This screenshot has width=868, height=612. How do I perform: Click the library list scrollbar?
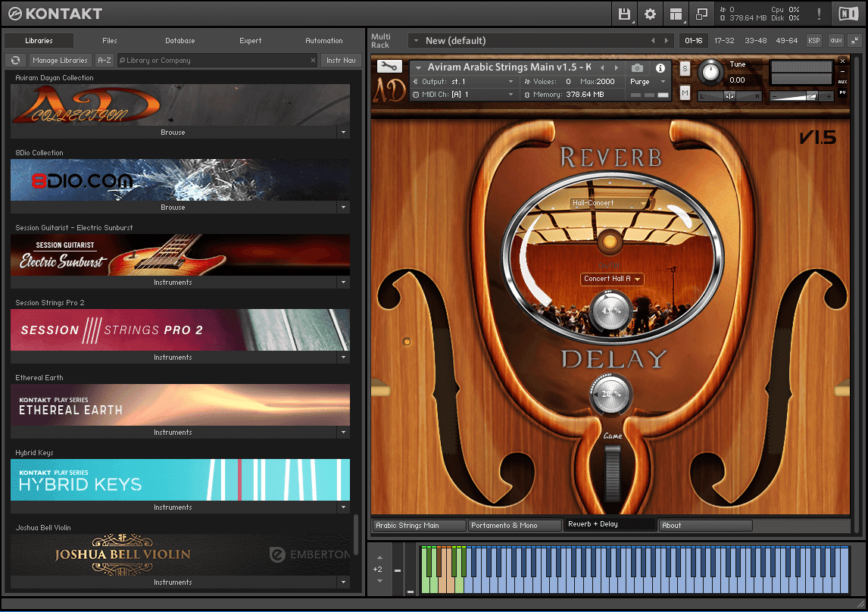356,533
